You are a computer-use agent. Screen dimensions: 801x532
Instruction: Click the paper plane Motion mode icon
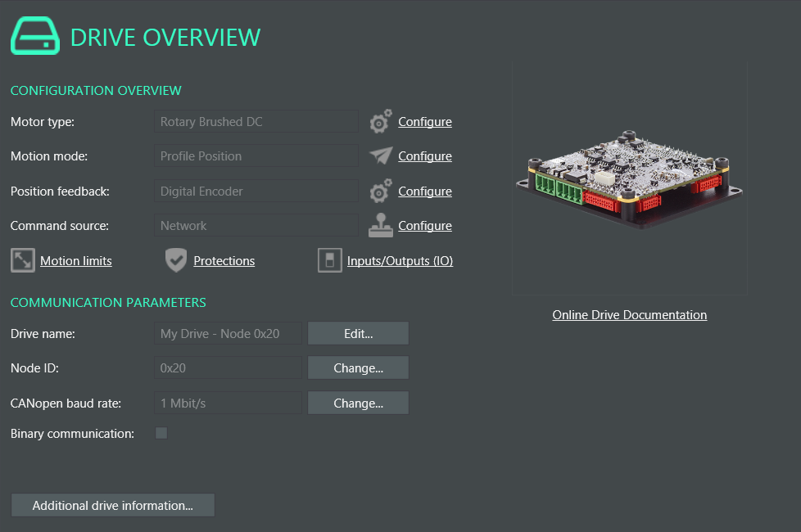pos(380,156)
